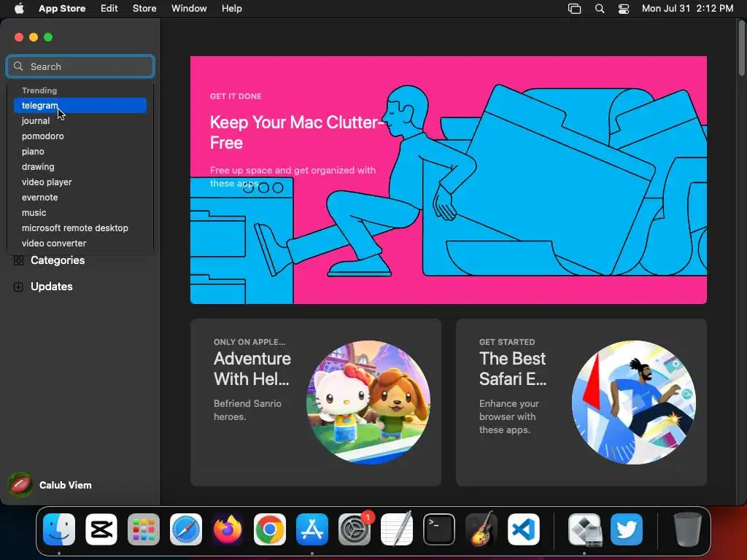
Task: Open Spotlight search in menu bar
Action: coord(600,9)
